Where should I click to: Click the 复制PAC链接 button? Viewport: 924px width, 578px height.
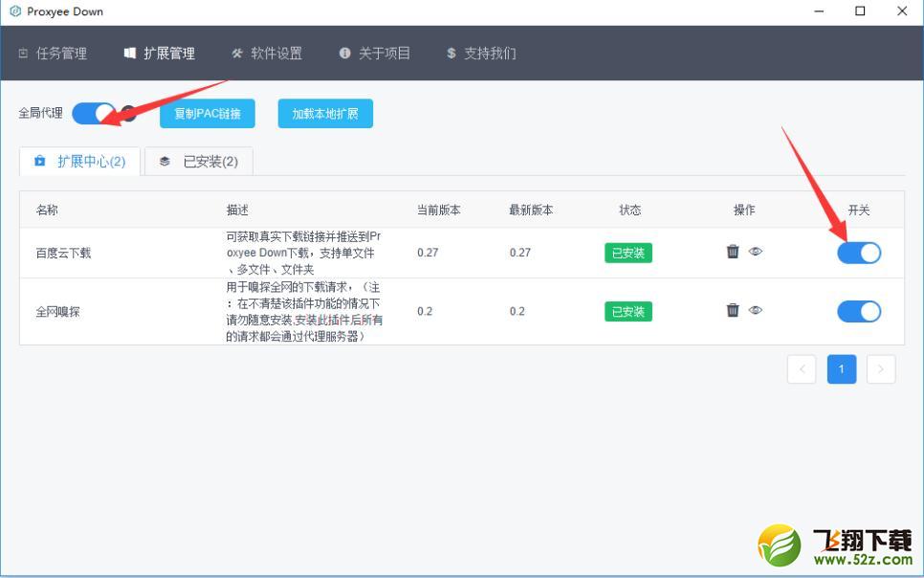point(208,113)
